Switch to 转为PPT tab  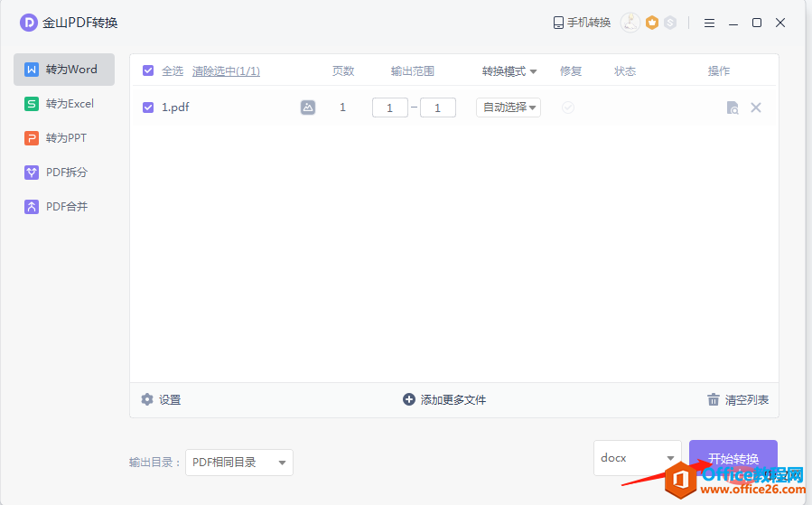[64, 138]
